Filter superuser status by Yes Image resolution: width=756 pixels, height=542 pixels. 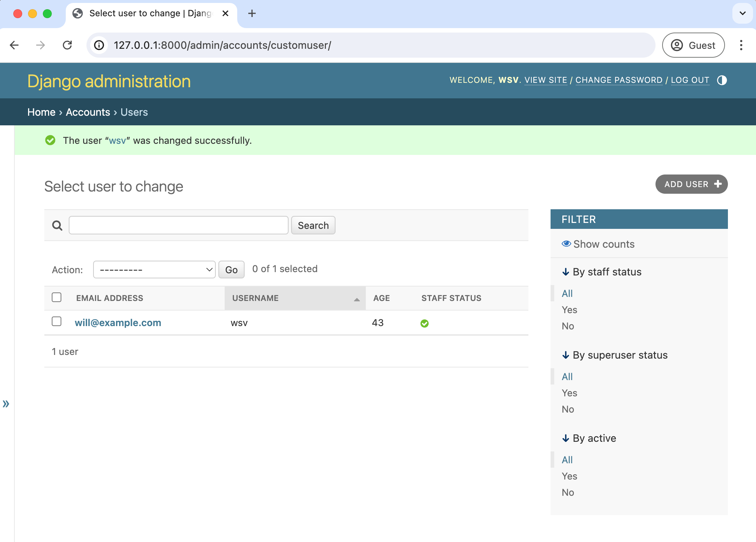[x=569, y=393]
